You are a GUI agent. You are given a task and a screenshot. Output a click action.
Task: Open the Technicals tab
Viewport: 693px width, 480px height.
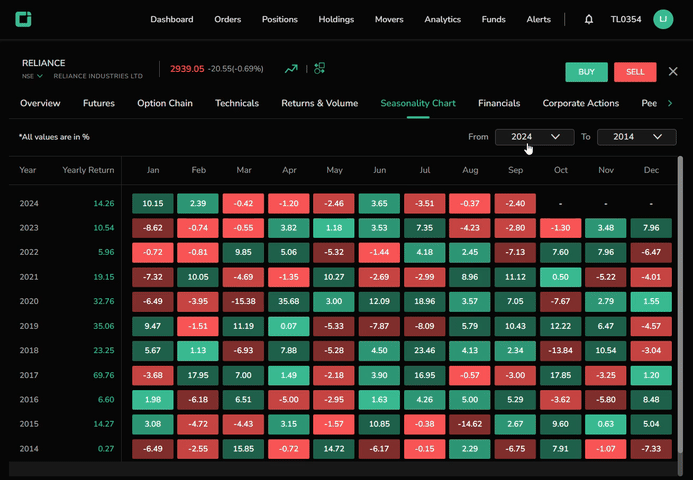point(237,103)
